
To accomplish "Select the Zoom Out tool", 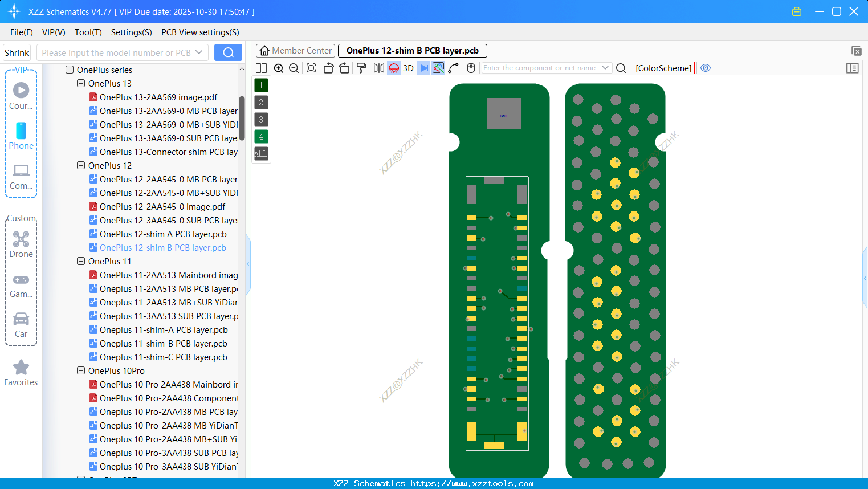I will click(x=294, y=68).
